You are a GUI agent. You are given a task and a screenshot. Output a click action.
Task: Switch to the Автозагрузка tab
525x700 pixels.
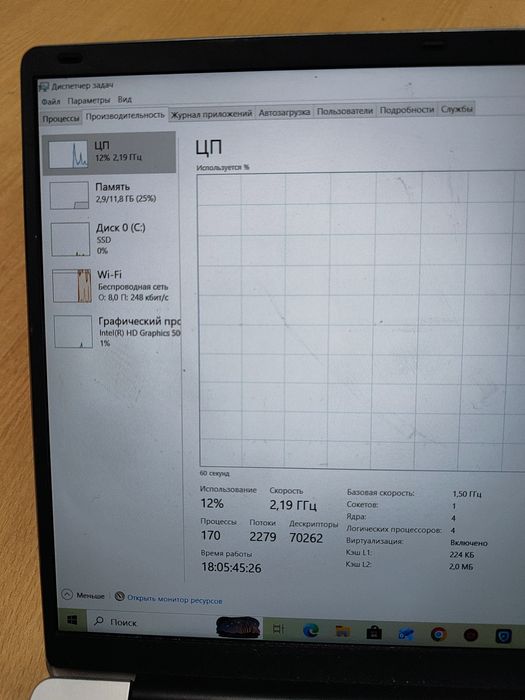[x=284, y=112]
